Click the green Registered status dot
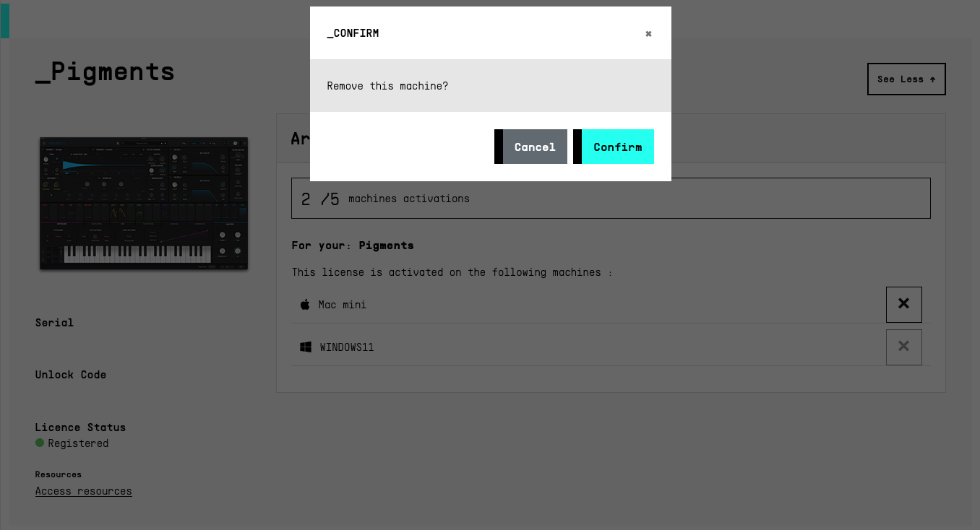980x530 pixels. tap(40, 443)
